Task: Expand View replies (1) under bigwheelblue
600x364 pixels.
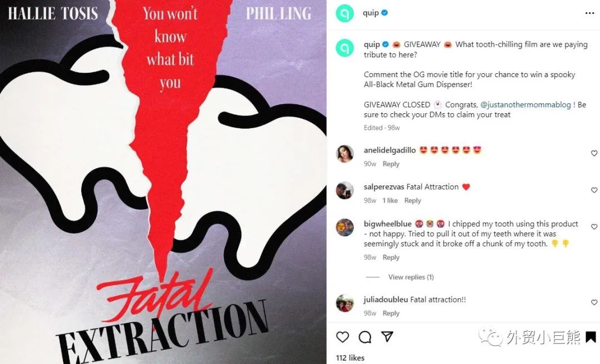Action: tap(411, 277)
